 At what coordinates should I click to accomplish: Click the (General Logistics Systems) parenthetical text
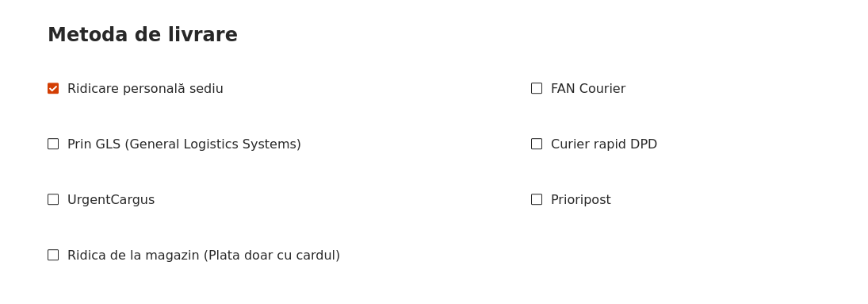point(212,144)
